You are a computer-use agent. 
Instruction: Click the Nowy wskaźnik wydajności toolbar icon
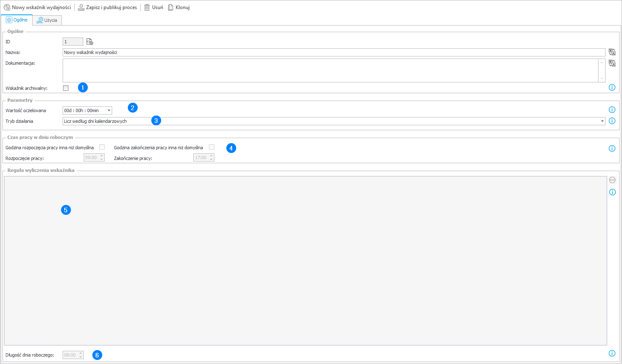click(x=7, y=7)
